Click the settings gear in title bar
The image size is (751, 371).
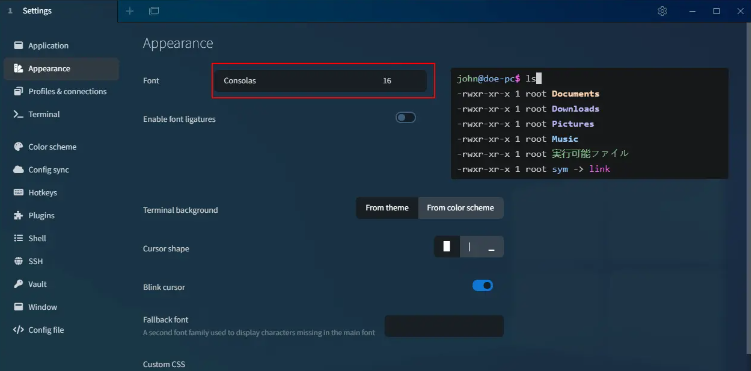click(662, 11)
